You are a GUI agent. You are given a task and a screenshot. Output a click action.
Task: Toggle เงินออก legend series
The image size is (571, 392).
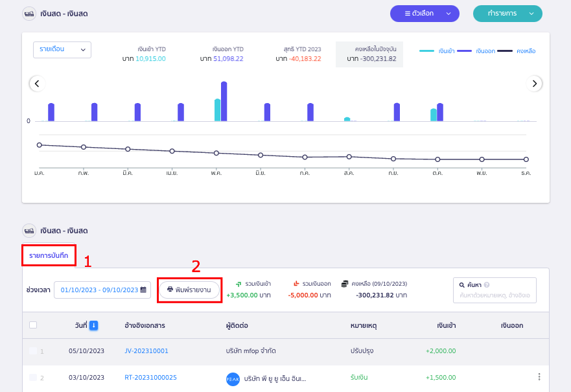tap(476, 51)
